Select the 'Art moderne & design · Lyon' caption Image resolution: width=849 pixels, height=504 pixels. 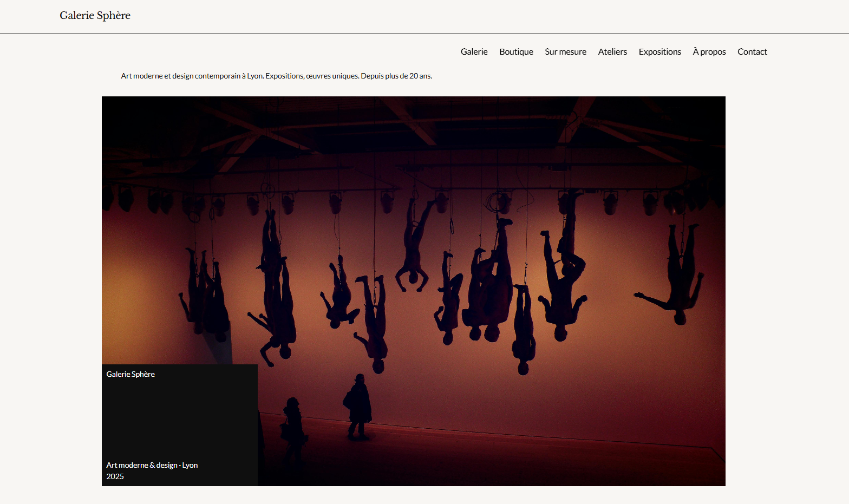[152, 465]
